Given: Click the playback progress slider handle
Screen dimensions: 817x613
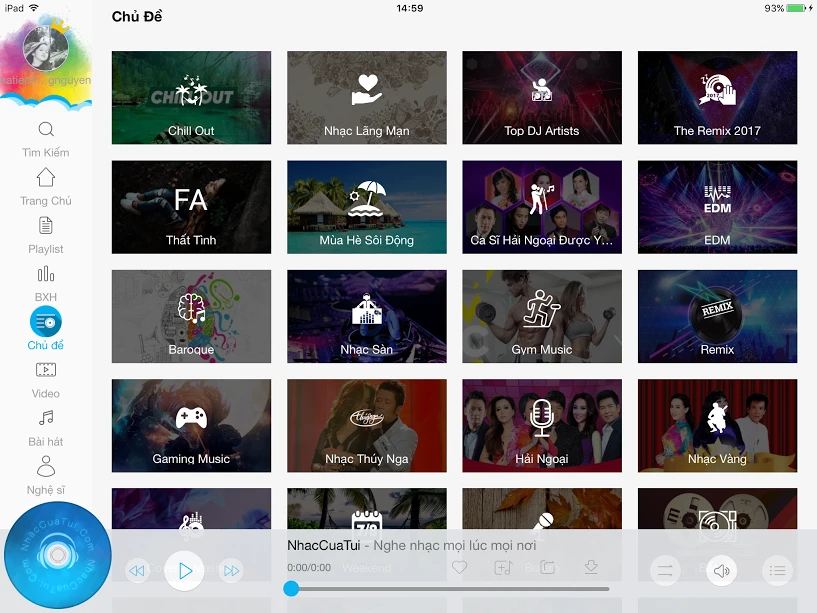Looking at the screenshot, I should (x=291, y=589).
